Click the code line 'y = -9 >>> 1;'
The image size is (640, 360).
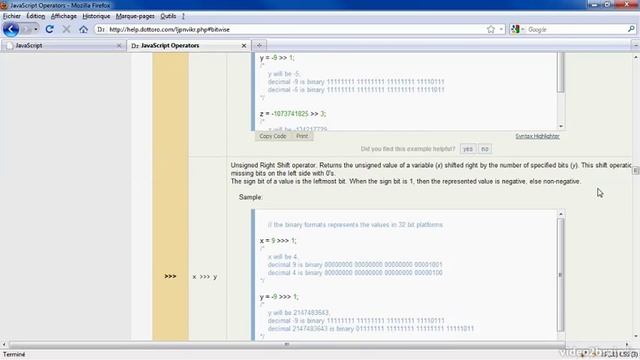pos(279,297)
